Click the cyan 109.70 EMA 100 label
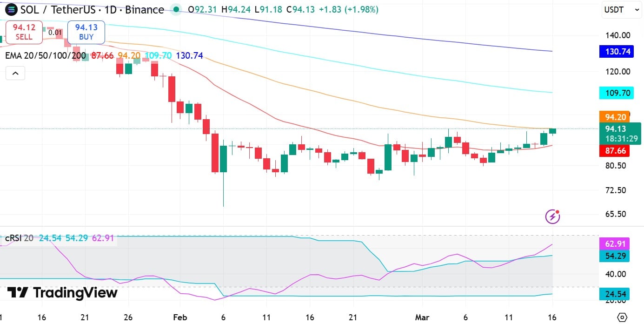 tap(616, 93)
